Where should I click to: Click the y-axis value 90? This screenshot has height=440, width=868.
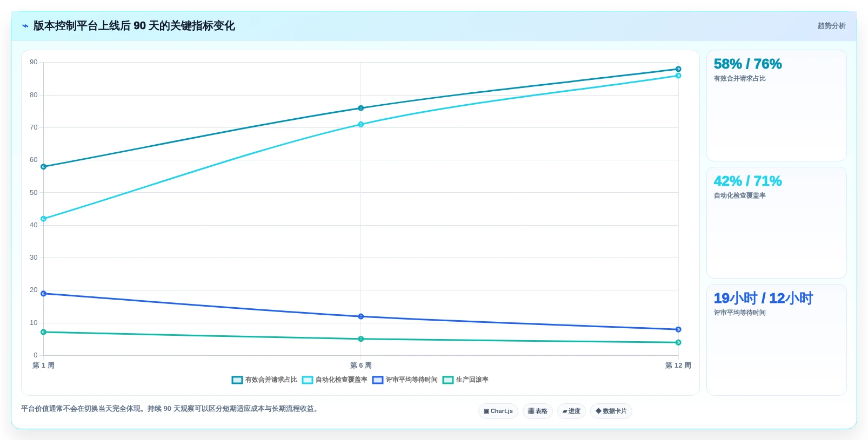pos(34,62)
